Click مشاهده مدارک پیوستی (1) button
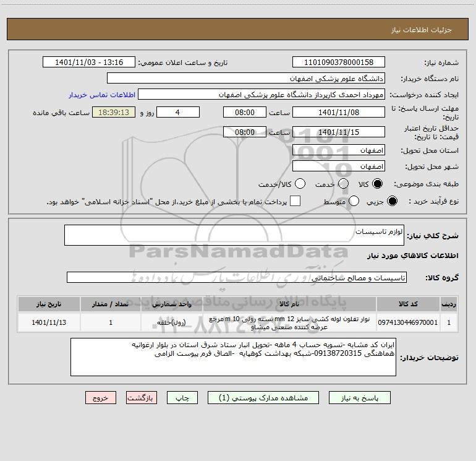The image size is (476, 461). pyautogui.click(x=263, y=398)
